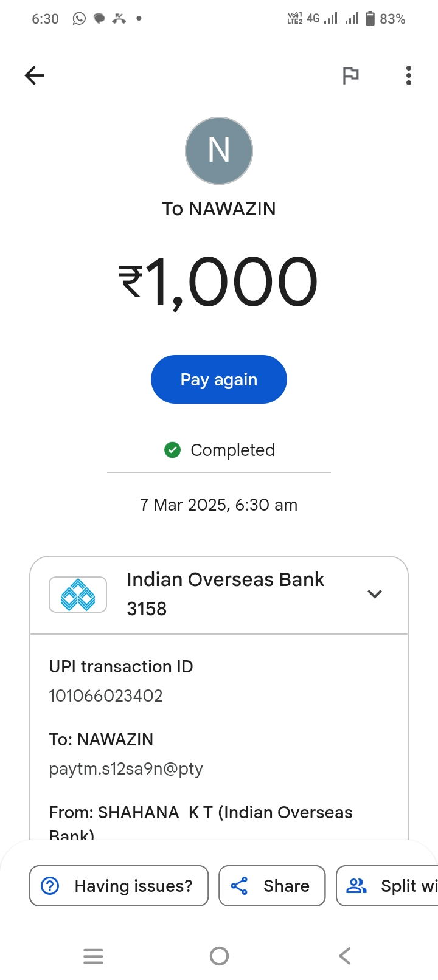Screen dimensions: 438x980
Task: Tap the question mark help icon
Action: coord(50,886)
